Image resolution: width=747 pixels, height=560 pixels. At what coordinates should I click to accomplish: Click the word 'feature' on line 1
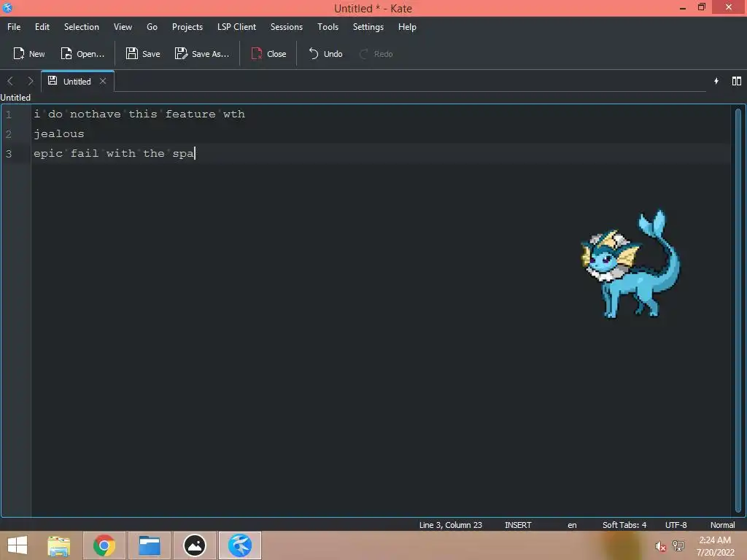[190, 114]
